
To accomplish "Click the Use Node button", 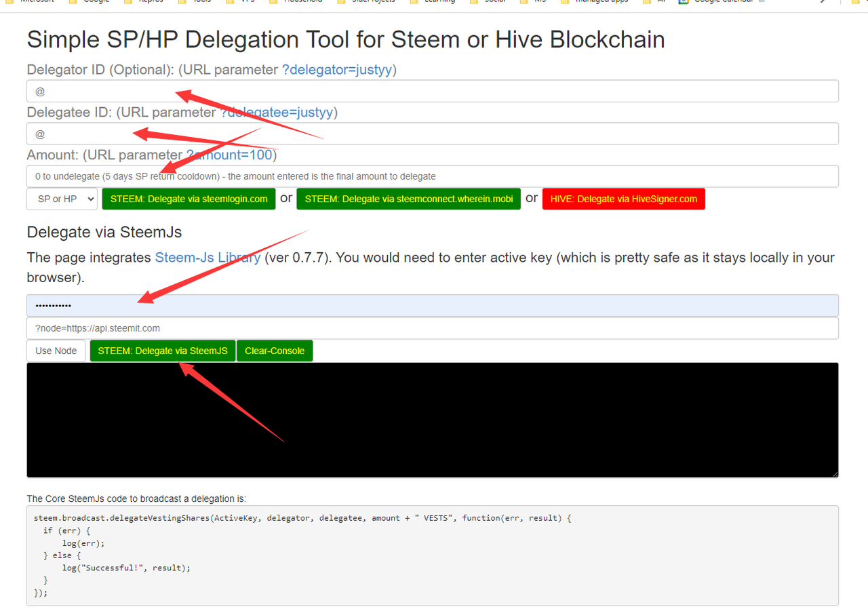I will pos(56,351).
